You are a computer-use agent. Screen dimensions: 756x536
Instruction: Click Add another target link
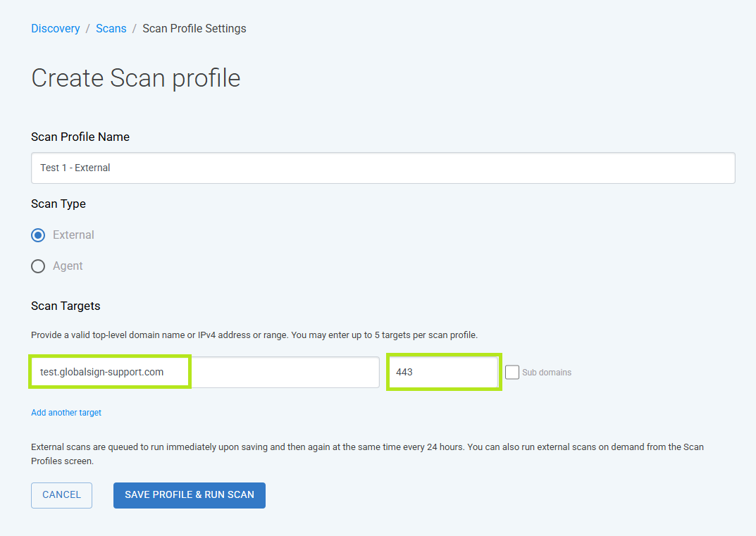66,413
